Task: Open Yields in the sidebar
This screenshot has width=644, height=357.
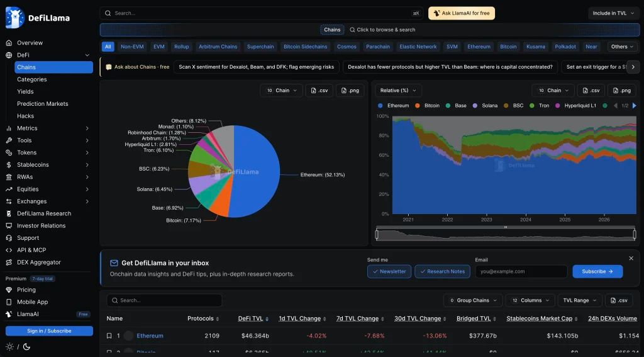Action: tap(25, 92)
